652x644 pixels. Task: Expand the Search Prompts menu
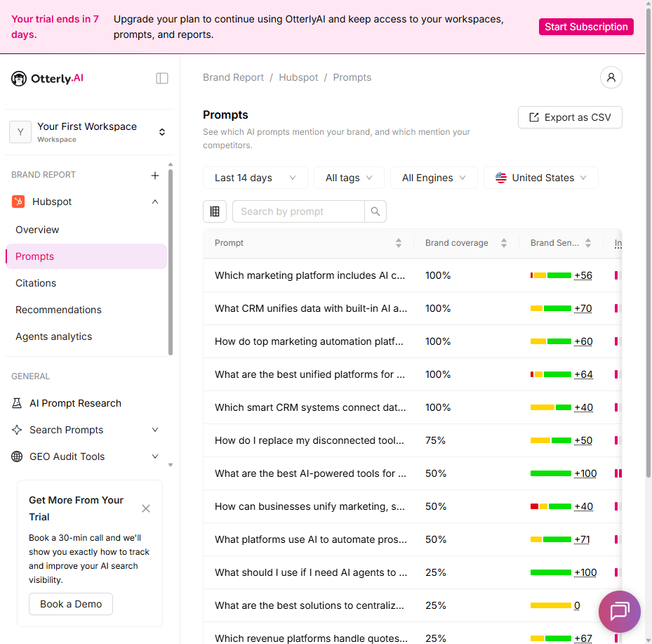(x=155, y=430)
